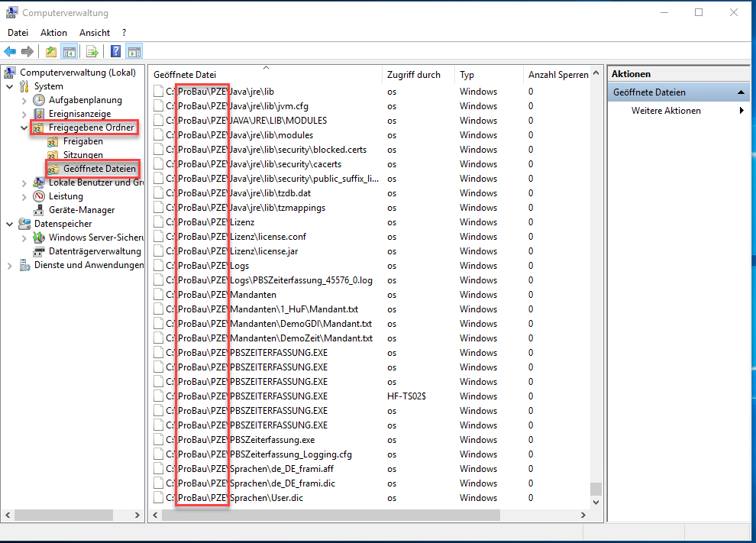Click the Up one level folder icon
The width and height of the screenshot is (756, 543).
click(x=50, y=51)
